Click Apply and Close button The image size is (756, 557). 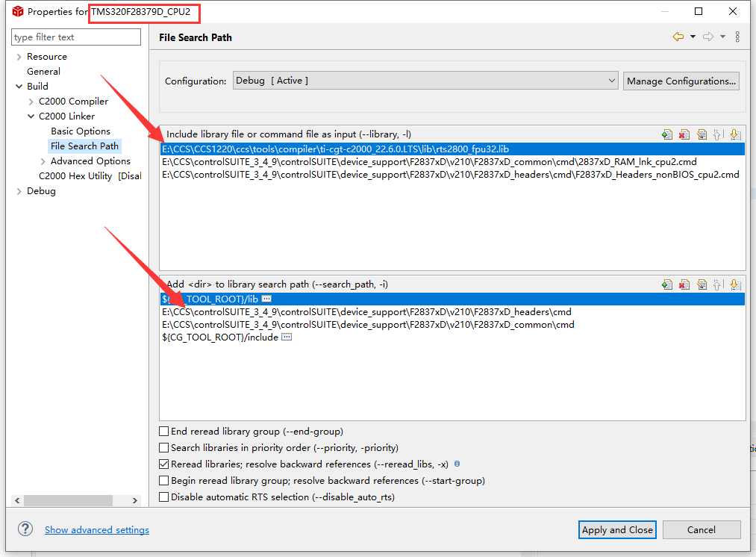pyautogui.click(x=617, y=529)
